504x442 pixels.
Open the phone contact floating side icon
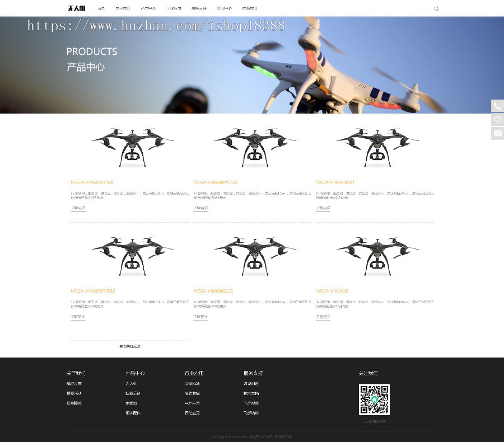coord(497,106)
